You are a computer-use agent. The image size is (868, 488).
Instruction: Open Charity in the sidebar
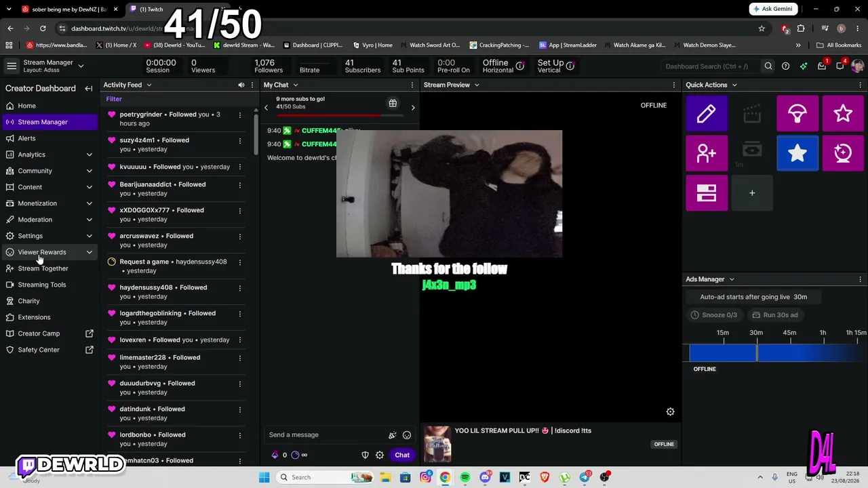click(49, 301)
